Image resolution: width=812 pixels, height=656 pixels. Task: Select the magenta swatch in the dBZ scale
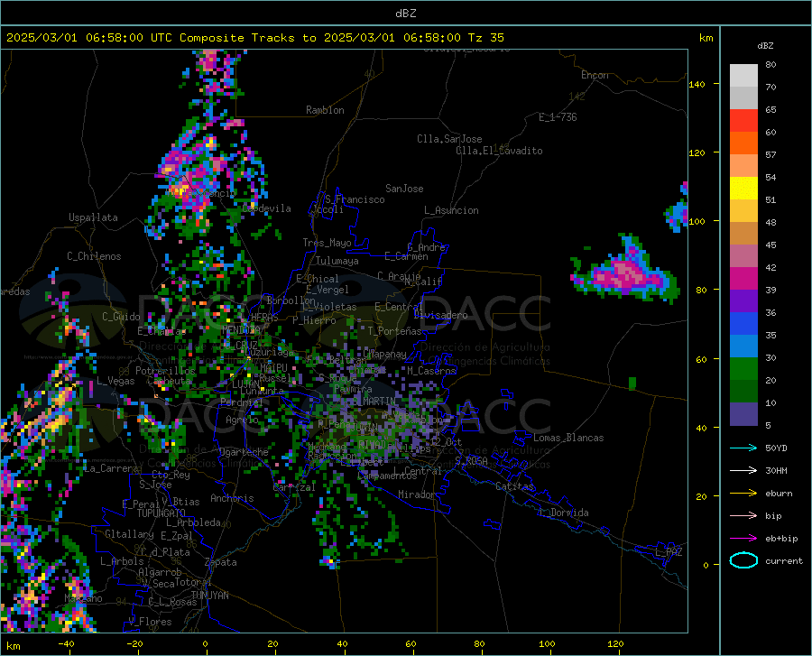click(x=743, y=279)
